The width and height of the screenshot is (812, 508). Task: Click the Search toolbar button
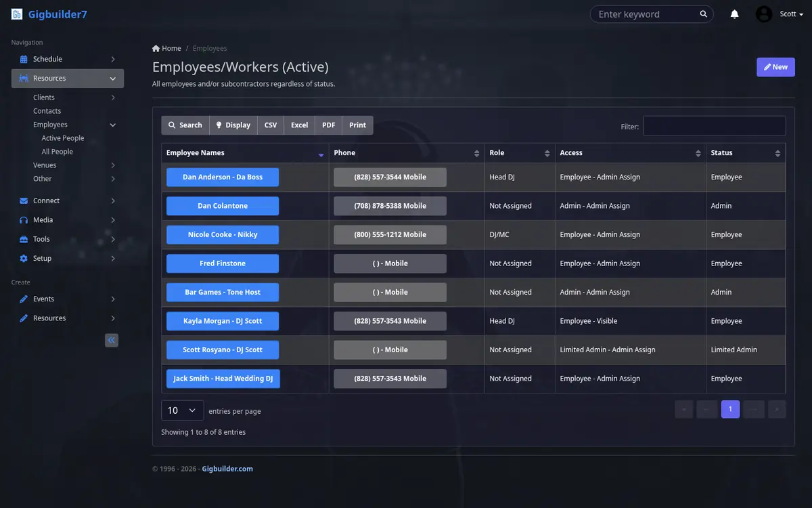tap(185, 125)
